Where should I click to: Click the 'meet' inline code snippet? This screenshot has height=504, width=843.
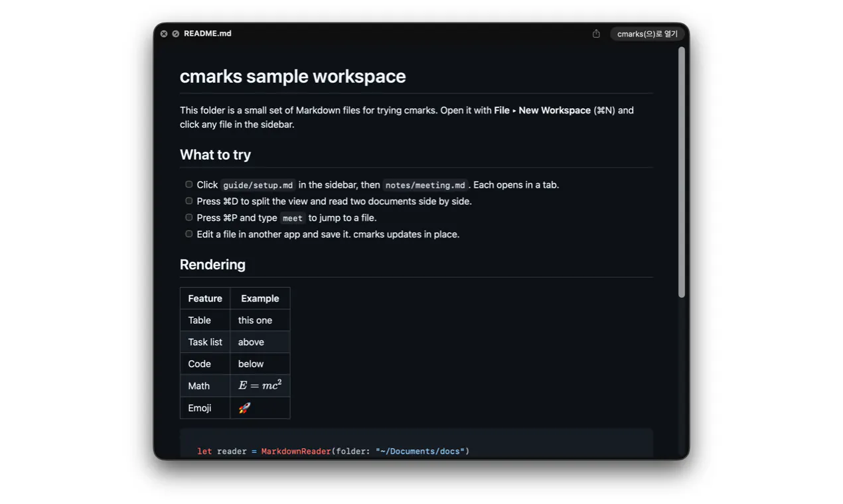click(293, 218)
